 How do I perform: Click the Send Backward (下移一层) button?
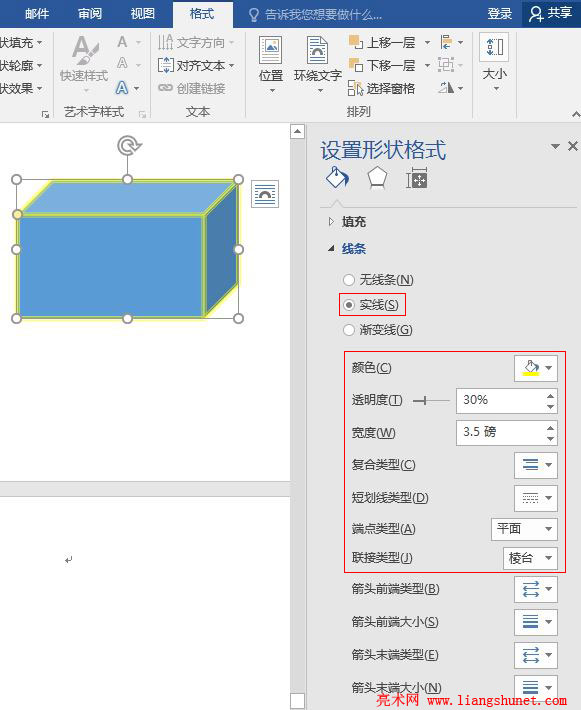coord(384,65)
